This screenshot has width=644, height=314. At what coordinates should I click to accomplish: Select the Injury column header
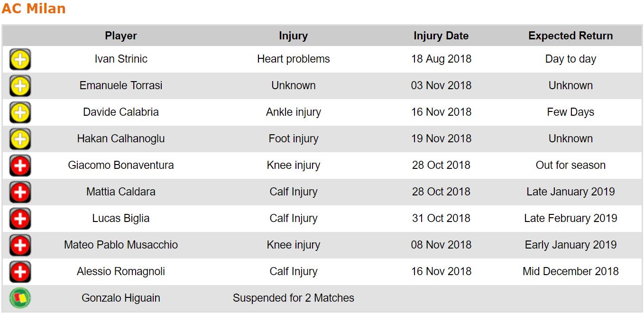point(293,36)
